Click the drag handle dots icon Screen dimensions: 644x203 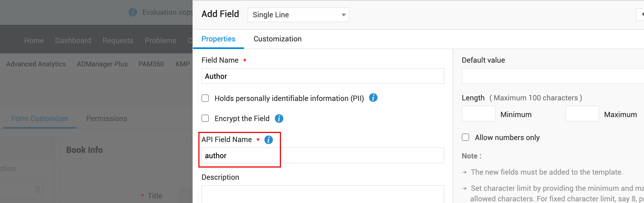[38, 189]
